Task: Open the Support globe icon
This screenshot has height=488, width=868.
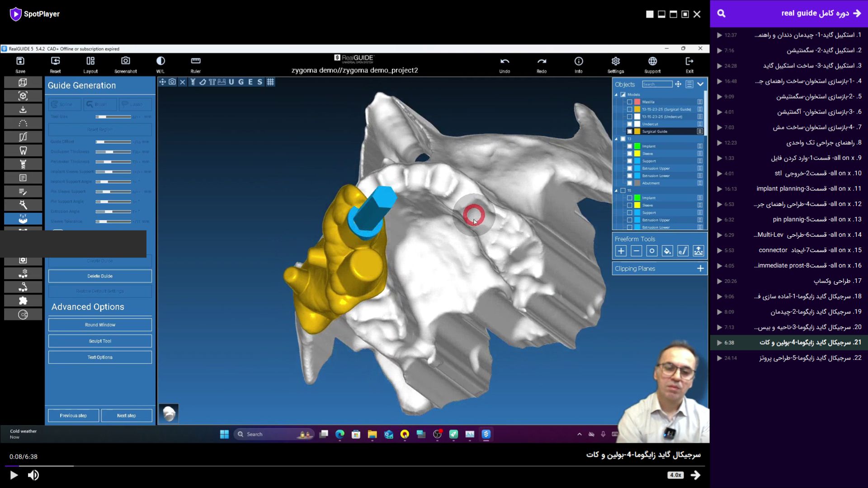Action: [652, 61]
